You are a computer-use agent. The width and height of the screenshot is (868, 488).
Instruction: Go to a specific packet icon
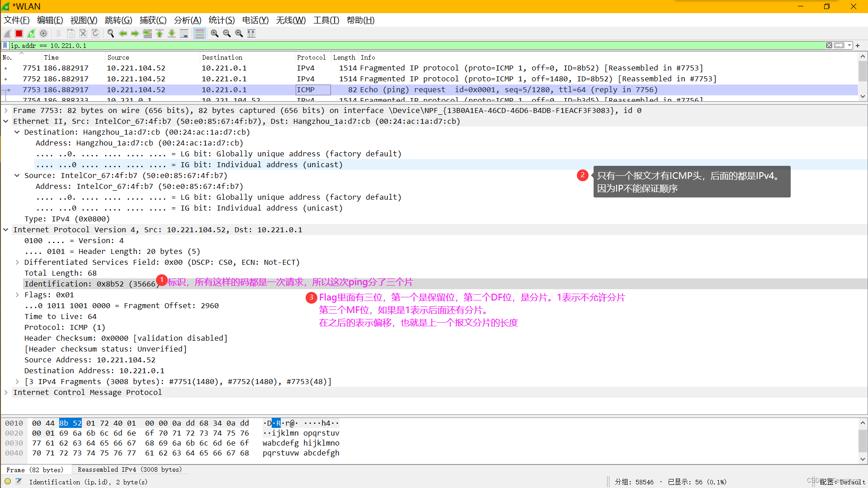(147, 33)
